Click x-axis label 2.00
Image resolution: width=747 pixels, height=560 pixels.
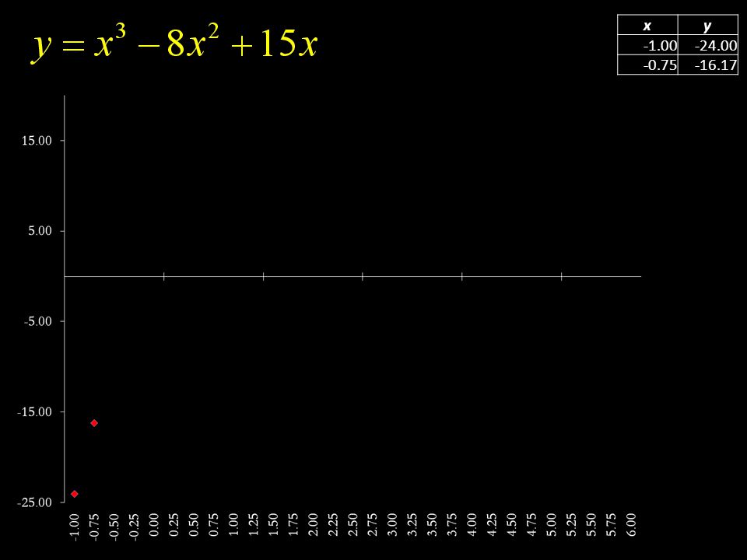coord(313,524)
